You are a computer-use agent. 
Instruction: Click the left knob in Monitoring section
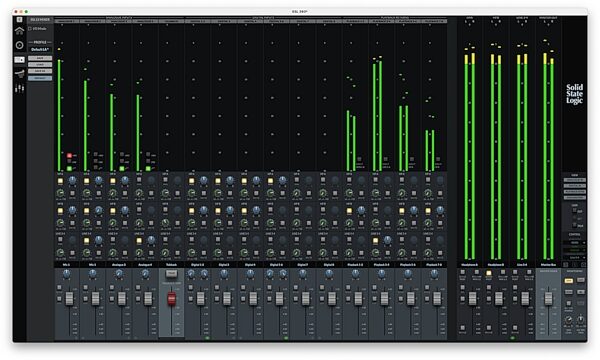569,319
